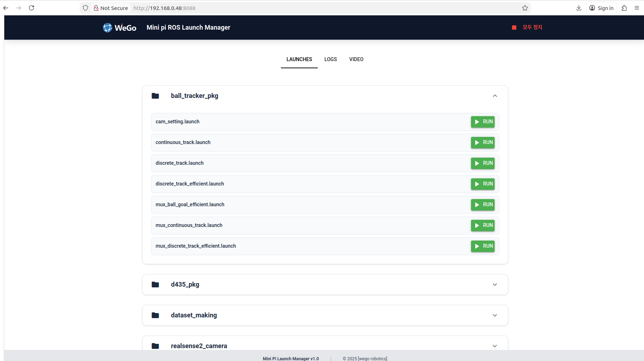Click the Mini Pi Launch Manager v1.0 footer text
This screenshot has height=361, width=644.
pos(291,358)
